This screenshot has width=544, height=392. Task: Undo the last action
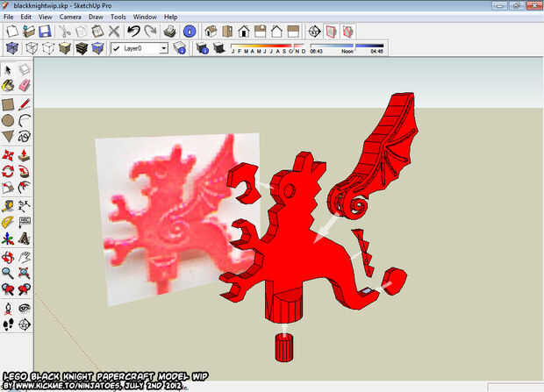point(133,32)
